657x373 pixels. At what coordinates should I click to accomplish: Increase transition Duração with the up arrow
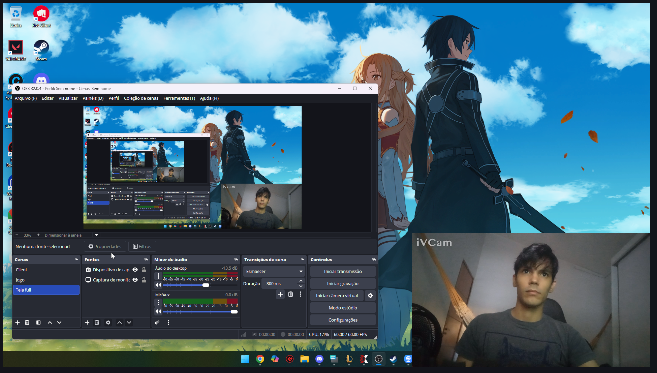click(x=300, y=281)
